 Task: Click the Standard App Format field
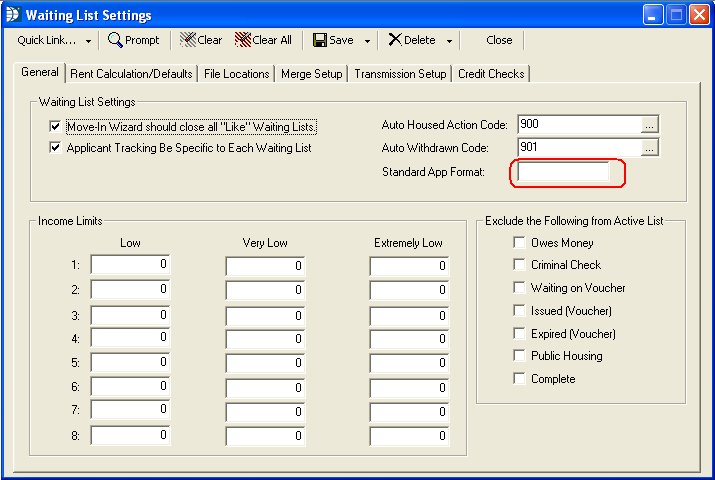click(x=562, y=172)
